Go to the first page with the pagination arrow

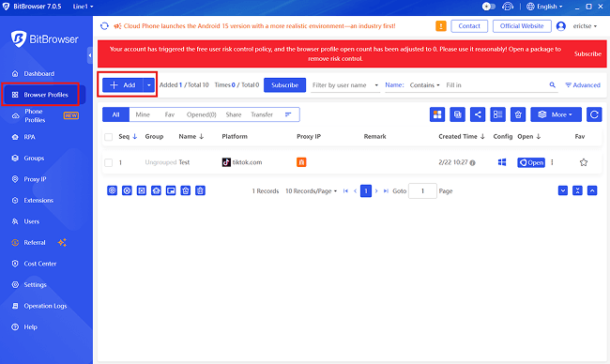coord(345,191)
